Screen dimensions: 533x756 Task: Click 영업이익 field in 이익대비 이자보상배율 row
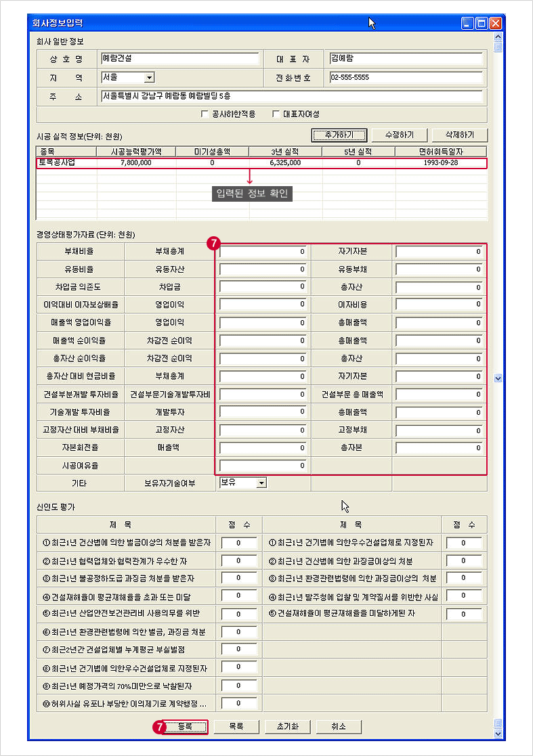click(x=263, y=305)
